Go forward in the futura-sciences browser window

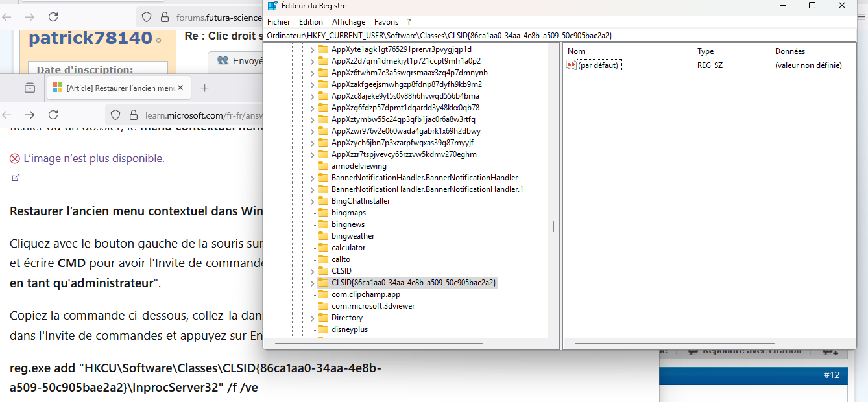pos(30,17)
